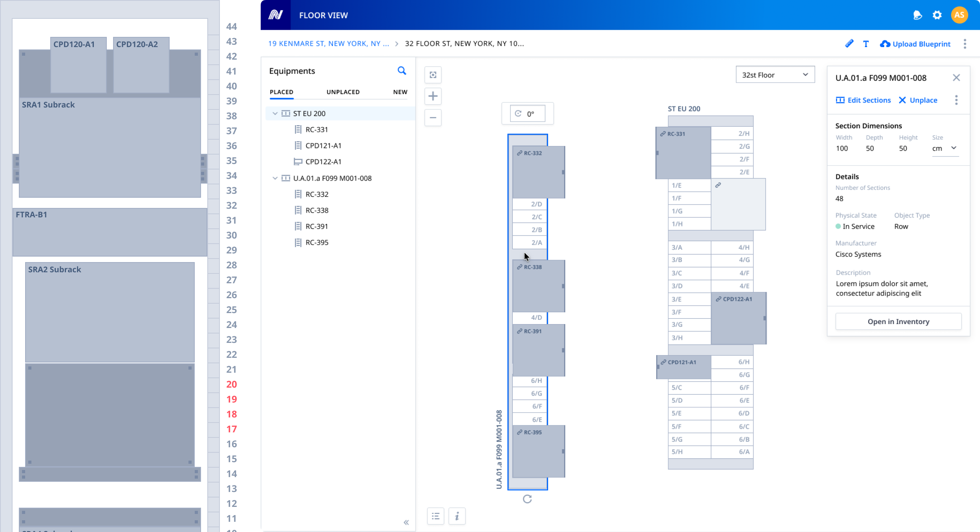
Task: Select RC-395 in the equipment tree
Action: click(x=317, y=242)
